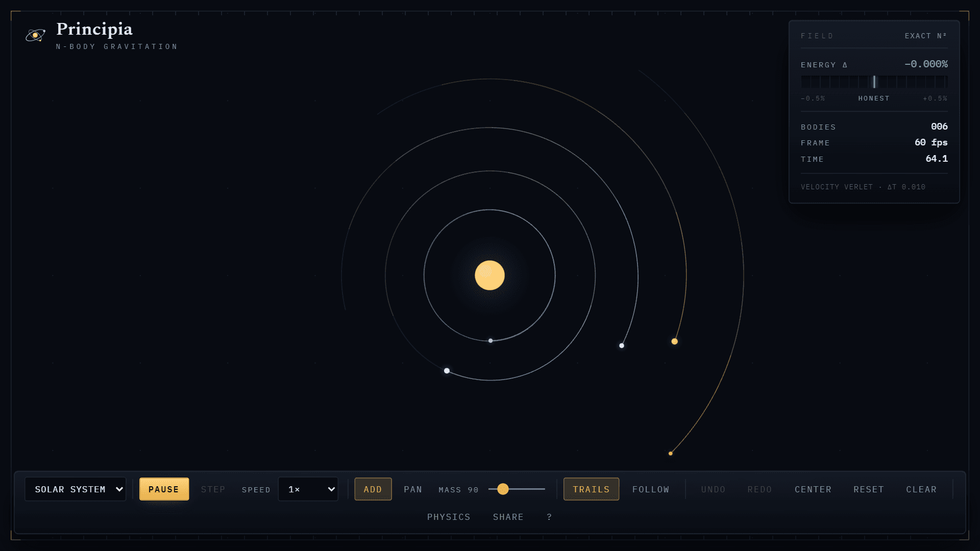Screen dimensions: 980x551
Task: Click the central yellow sun
Action: (x=489, y=275)
